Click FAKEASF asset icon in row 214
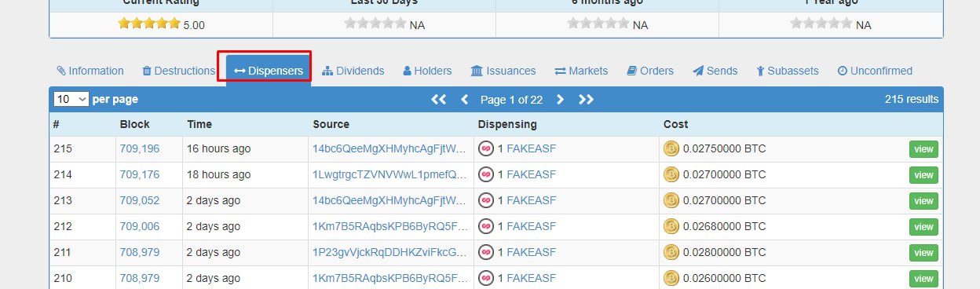The image size is (980, 289). [x=486, y=174]
